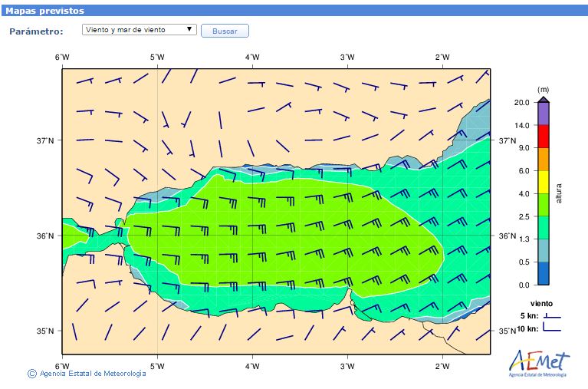Open the Parámetro dropdown list
The width and height of the screenshot is (588, 389).
click(138, 30)
